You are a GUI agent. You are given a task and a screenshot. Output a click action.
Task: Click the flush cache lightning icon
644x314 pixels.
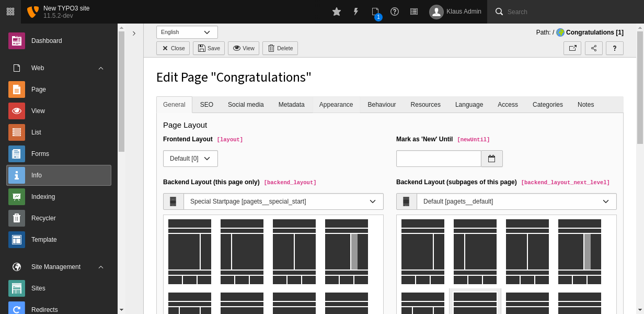[356, 12]
